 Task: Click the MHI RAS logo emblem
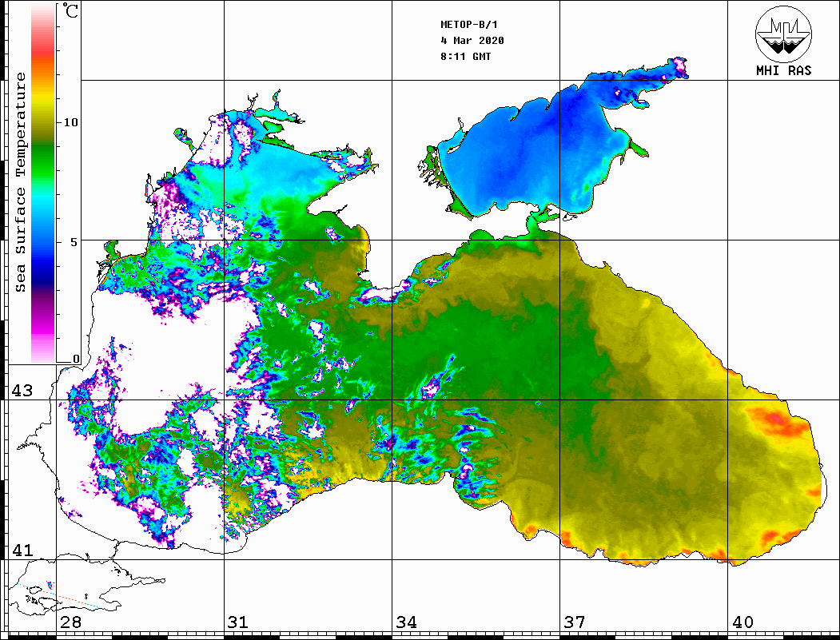(783, 34)
